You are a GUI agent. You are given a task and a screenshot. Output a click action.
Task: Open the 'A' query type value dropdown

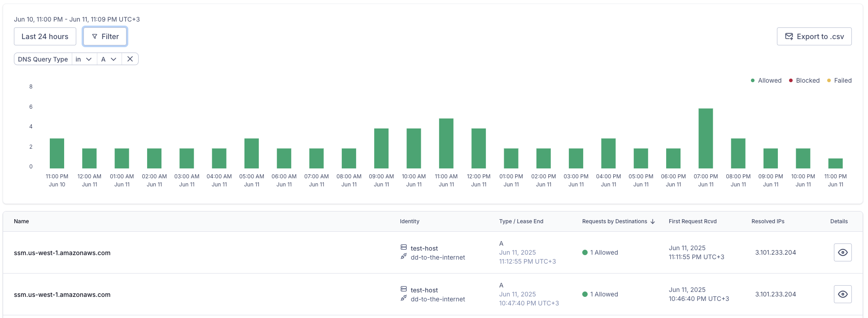point(109,59)
